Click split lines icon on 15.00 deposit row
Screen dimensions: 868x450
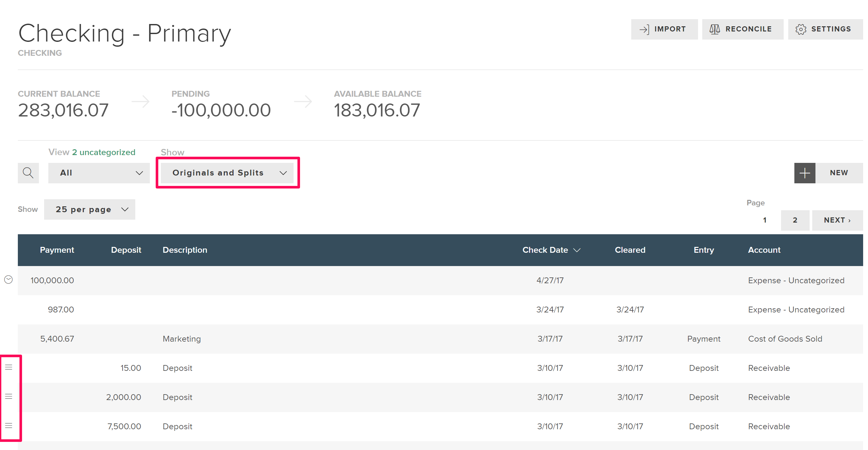(x=8, y=367)
